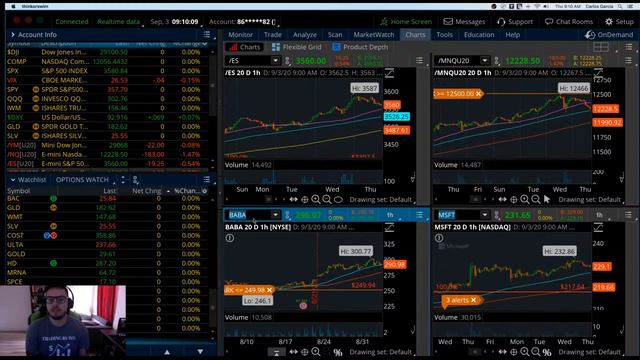Open the Help tab
The height and width of the screenshot is (360, 640).
[513, 35]
